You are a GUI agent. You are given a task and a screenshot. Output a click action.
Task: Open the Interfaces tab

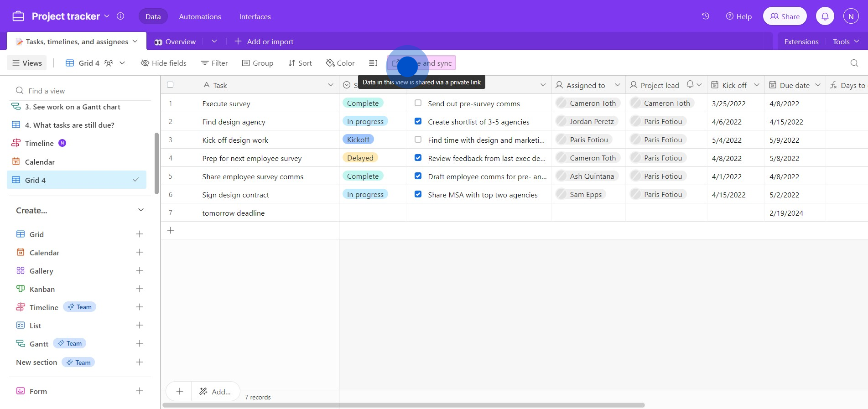click(255, 16)
